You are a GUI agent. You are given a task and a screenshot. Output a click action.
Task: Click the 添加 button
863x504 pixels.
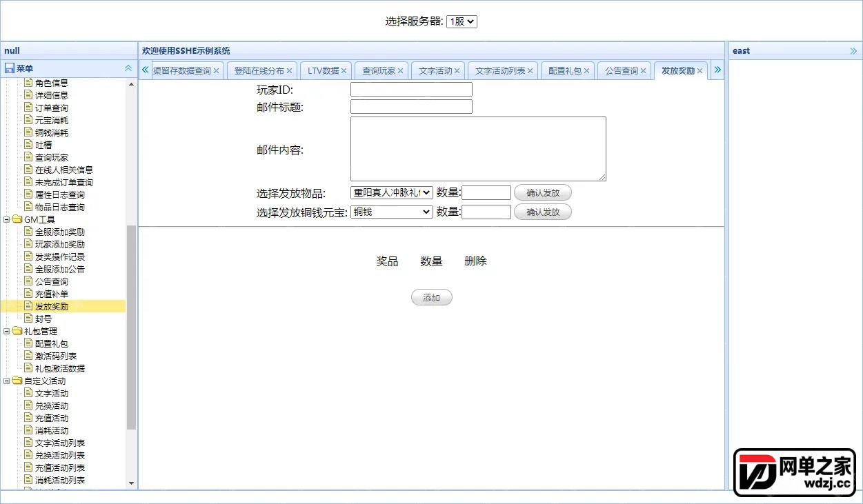pos(432,298)
